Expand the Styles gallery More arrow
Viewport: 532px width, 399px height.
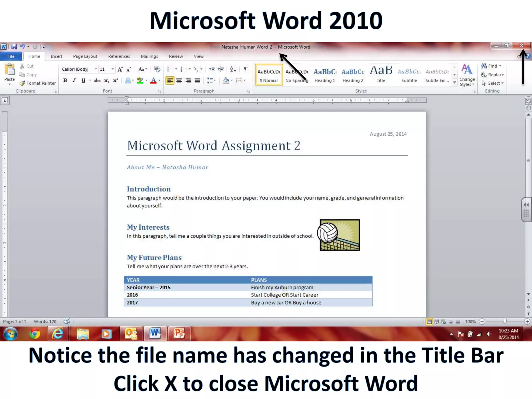(x=455, y=83)
